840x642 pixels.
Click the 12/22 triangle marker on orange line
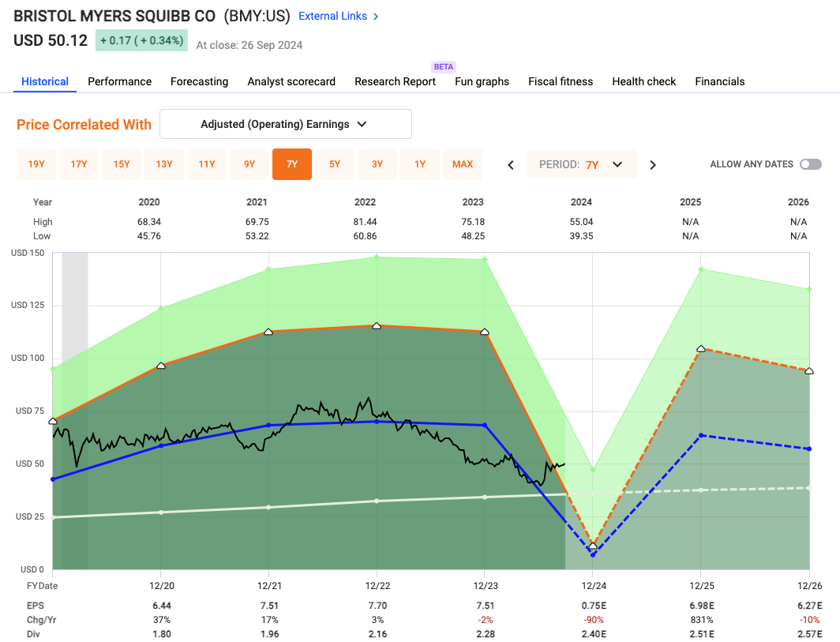(377, 325)
